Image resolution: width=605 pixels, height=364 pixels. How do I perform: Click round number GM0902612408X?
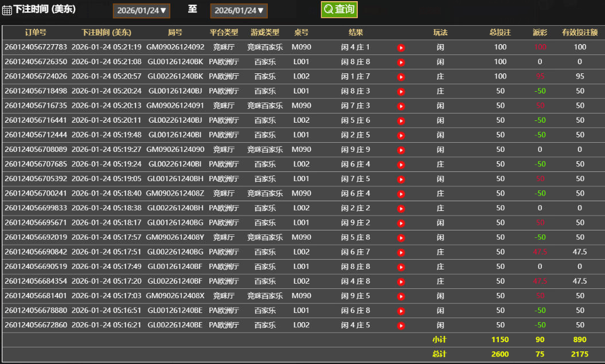(175, 296)
